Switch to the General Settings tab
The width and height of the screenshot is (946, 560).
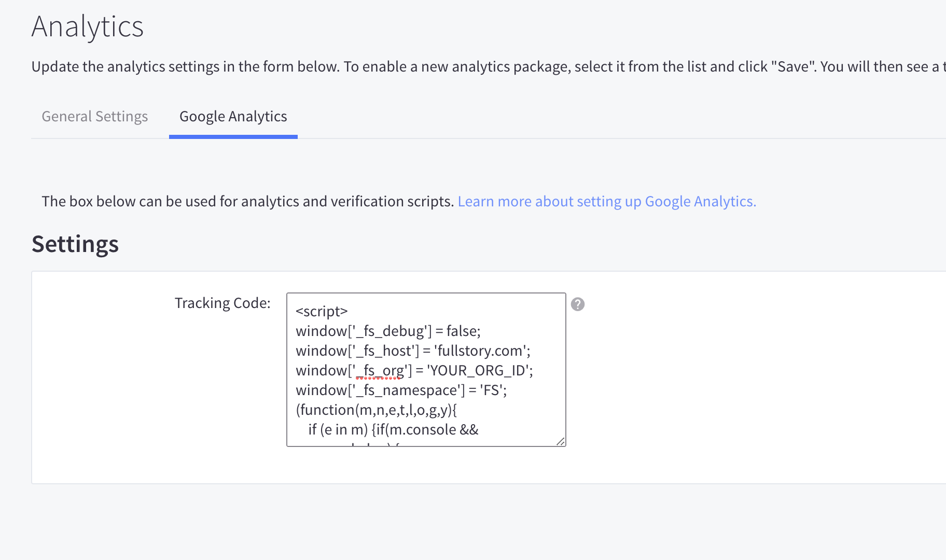tap(94, 116)
